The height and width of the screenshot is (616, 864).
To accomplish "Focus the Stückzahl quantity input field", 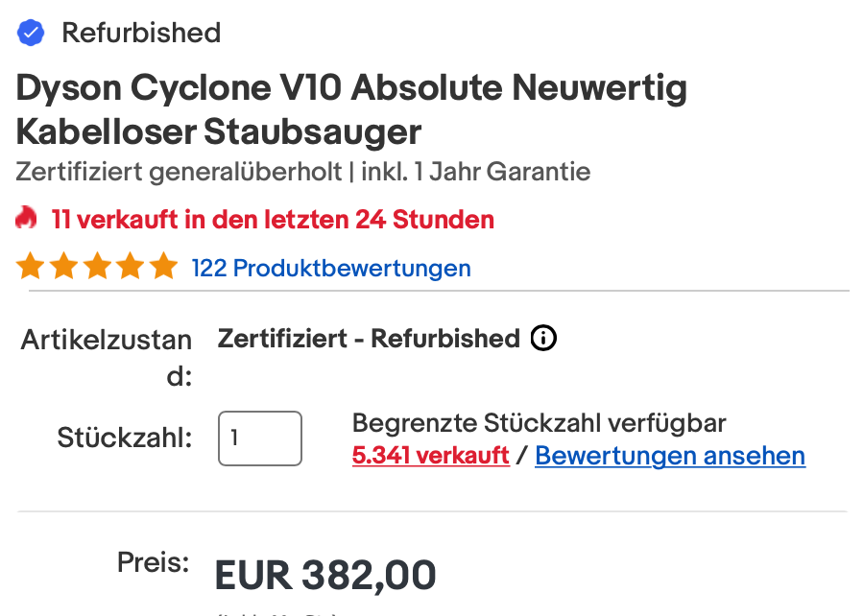I will point(260,438).
